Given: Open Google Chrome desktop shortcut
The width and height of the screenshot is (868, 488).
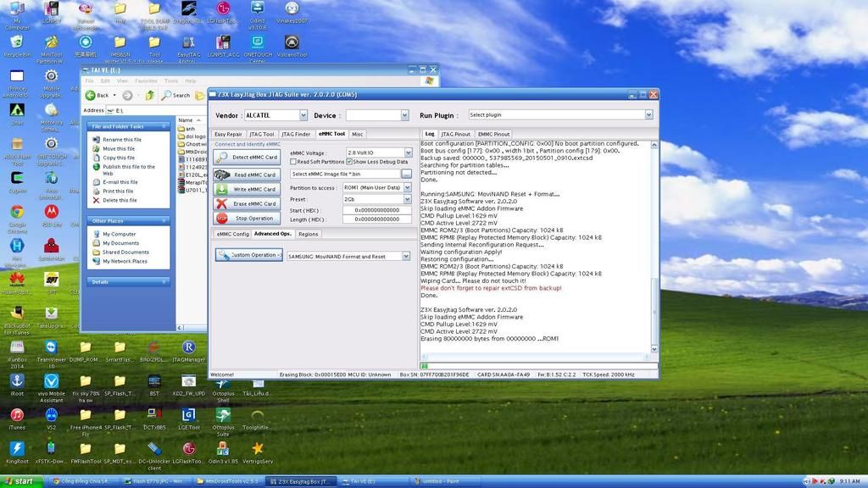Looking at the screenshot, I should point(17,216).
